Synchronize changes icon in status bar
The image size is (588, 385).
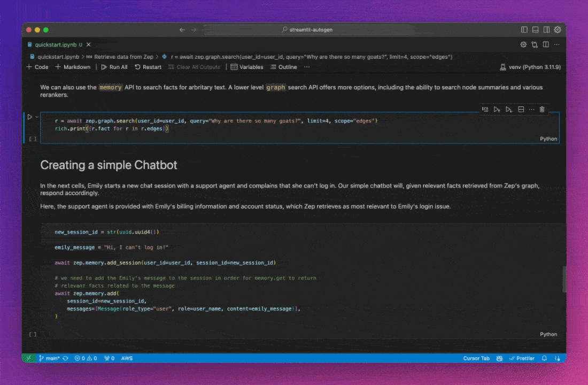click(x=66, y=358)
